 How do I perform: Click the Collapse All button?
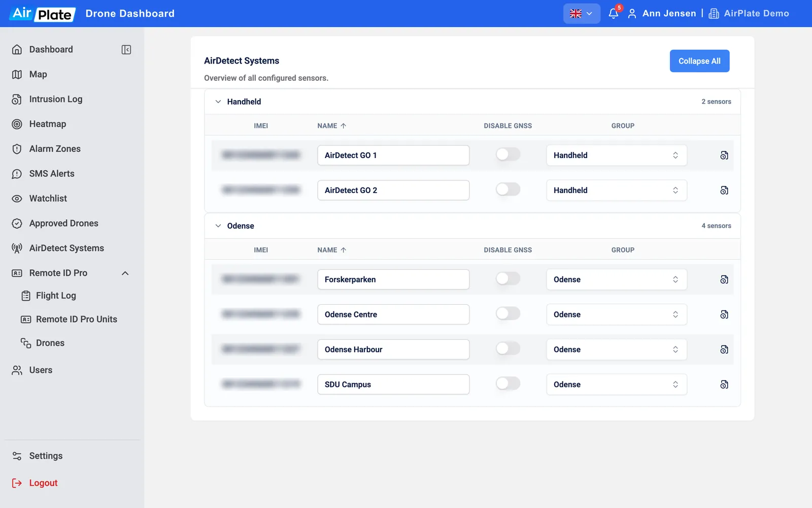point(699,61)
